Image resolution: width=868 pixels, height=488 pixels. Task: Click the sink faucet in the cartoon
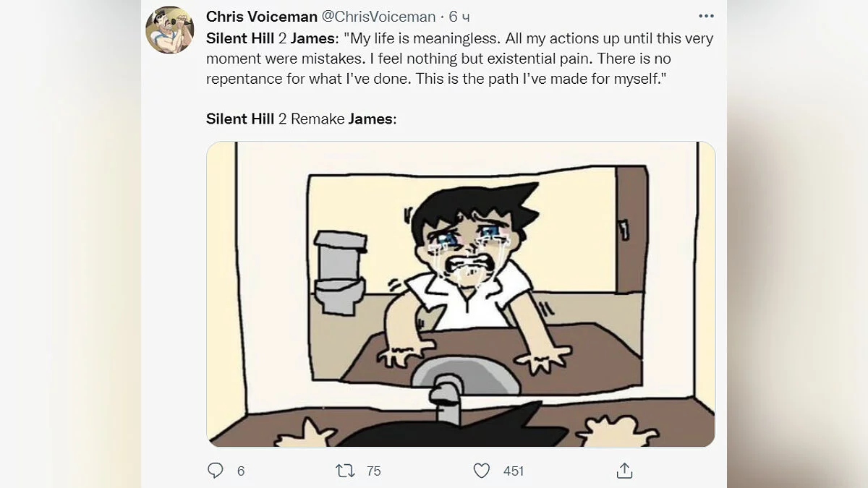tap(446, 399)
